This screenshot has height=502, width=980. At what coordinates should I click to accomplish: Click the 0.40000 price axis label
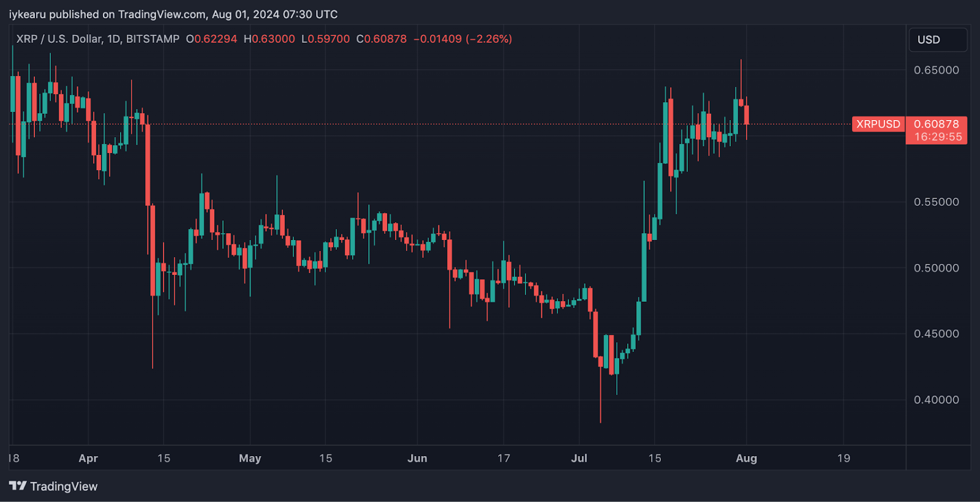[x=937, y=400]
